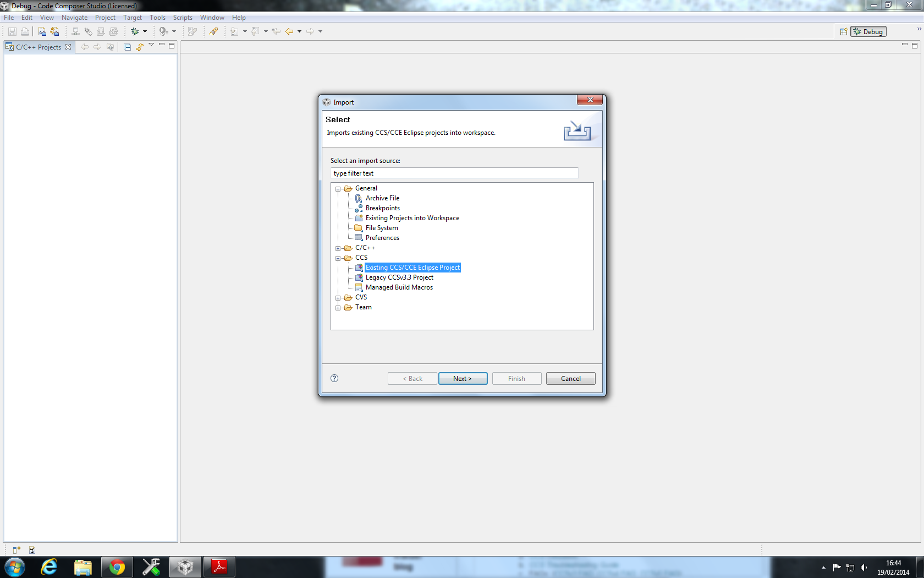This screenshot has width=924, height=578.
Task: Open the Forward history dropdown arrow
Action: pos(320,31)
